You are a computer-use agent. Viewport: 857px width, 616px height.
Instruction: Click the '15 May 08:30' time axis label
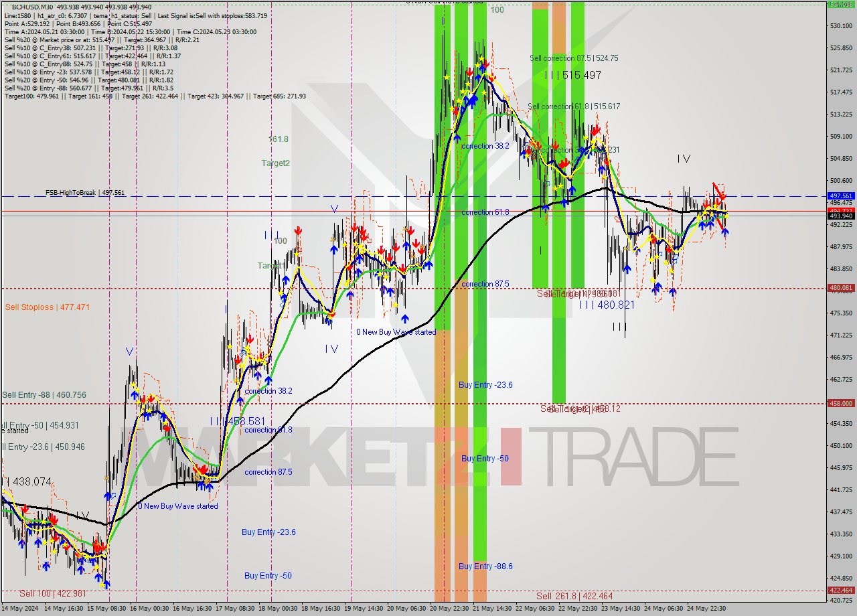108,609
